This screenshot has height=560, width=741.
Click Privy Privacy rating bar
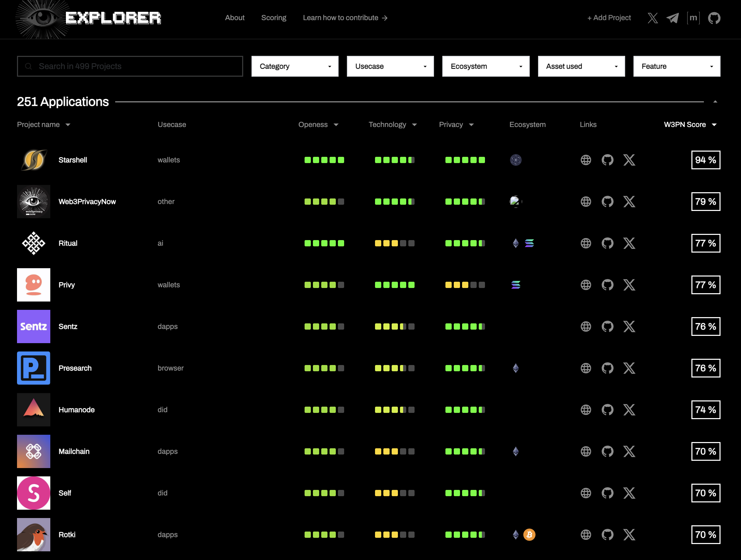click(465, 285)
